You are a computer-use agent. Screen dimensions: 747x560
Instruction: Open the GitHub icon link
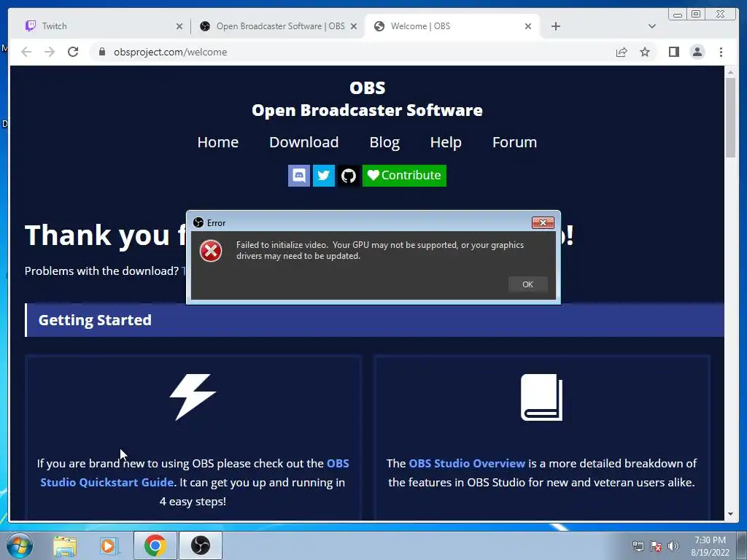tap(348, 176)
